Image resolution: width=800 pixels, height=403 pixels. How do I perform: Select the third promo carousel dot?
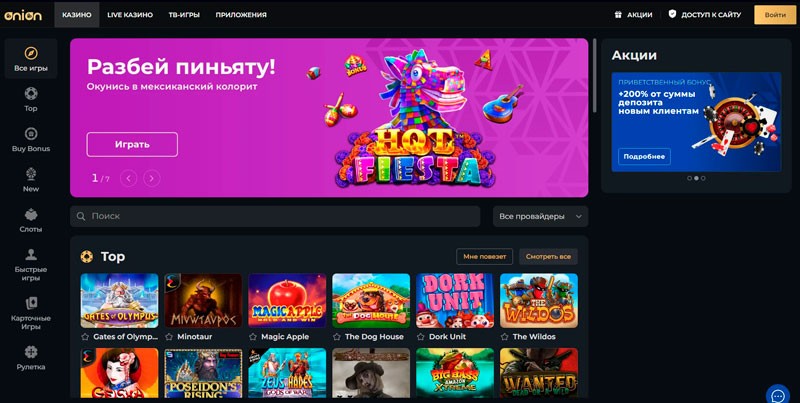click(x=703, y=178)
